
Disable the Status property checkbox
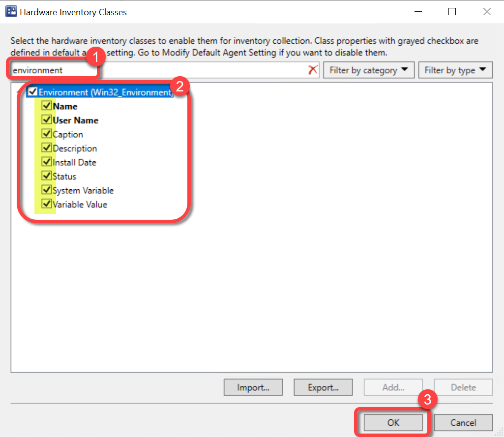47,176
